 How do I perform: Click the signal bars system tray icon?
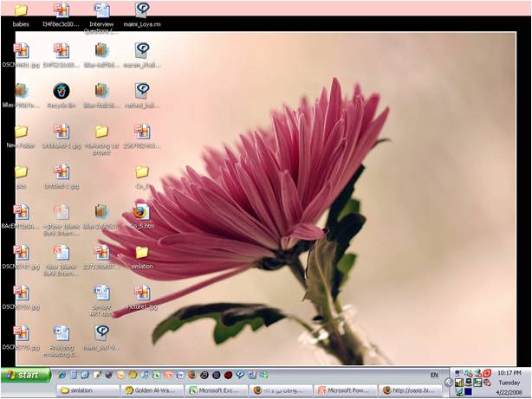(459, 383)
